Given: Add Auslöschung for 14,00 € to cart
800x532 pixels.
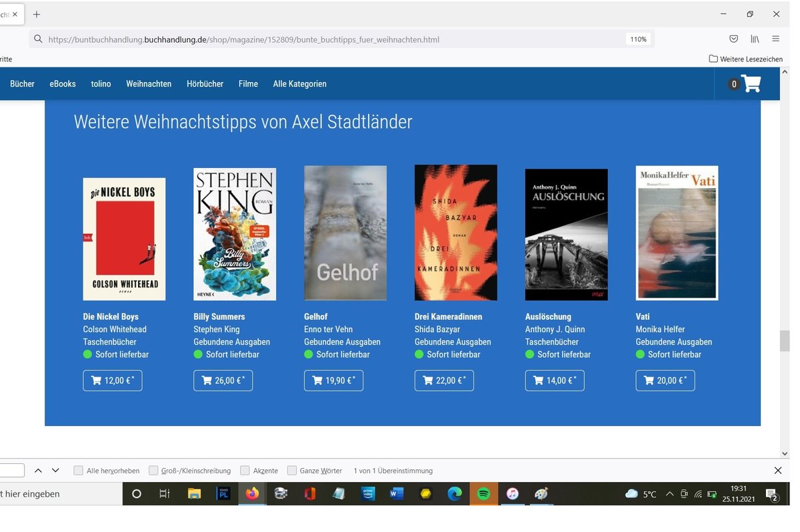Looking at the screenshot, I should tap(555, 380).
